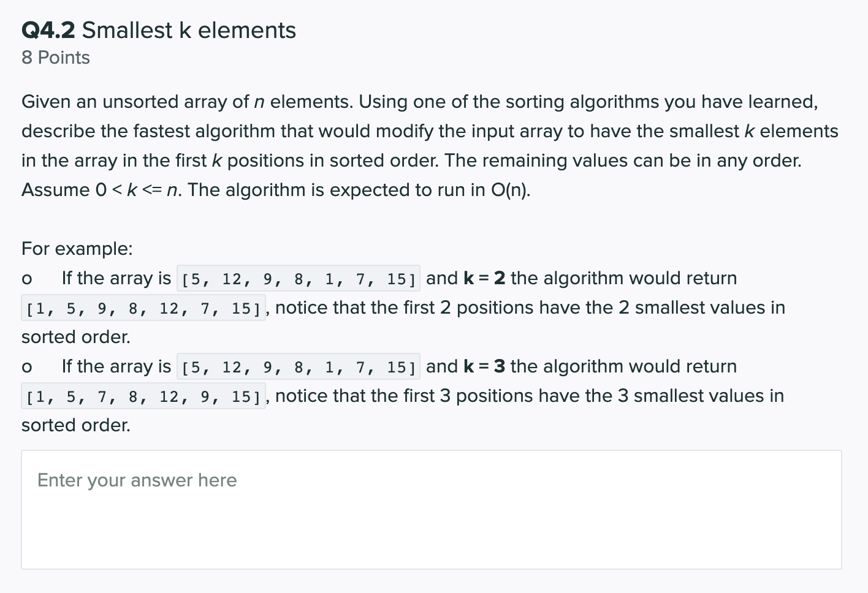This screenshot has width=868, height=593.
Task: Click "sorted order." below the second example
Action: tap(76, 425)
